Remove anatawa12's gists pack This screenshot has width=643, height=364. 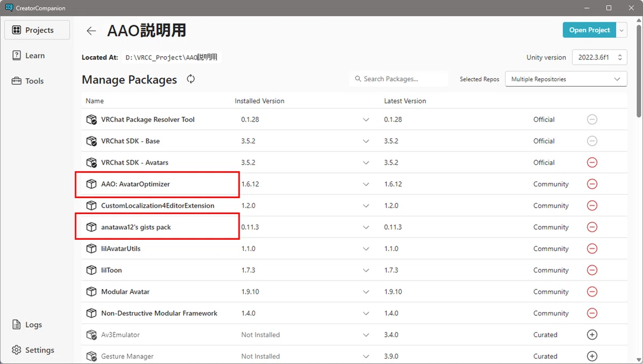tap(592, 227)
